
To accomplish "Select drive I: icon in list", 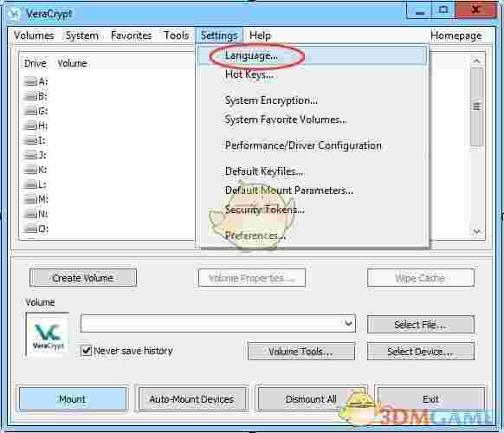I will [30, 140].
